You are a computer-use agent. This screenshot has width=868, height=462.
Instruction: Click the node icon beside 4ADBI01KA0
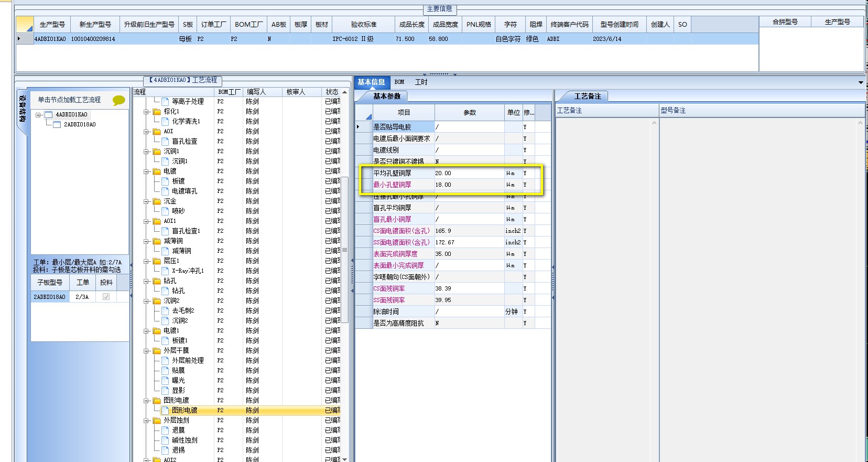click(49, 115)
